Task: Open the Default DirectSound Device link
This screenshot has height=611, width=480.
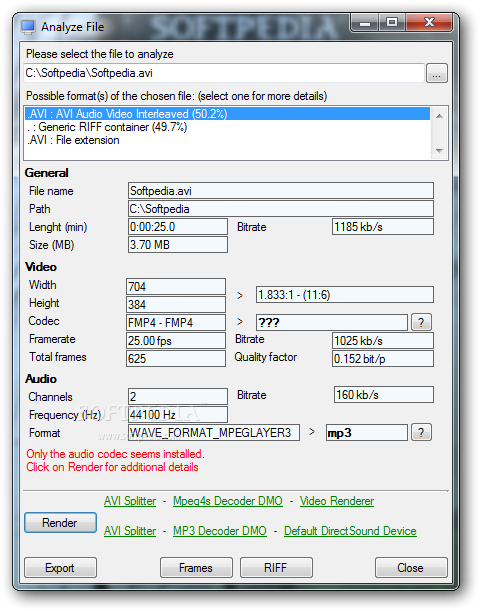Action: point(350,531)
